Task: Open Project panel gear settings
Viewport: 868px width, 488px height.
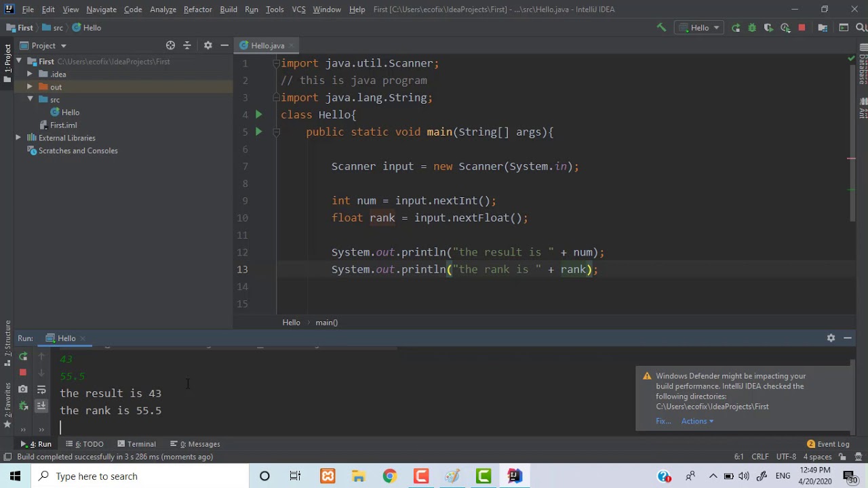Action: [x=208, y=45]
